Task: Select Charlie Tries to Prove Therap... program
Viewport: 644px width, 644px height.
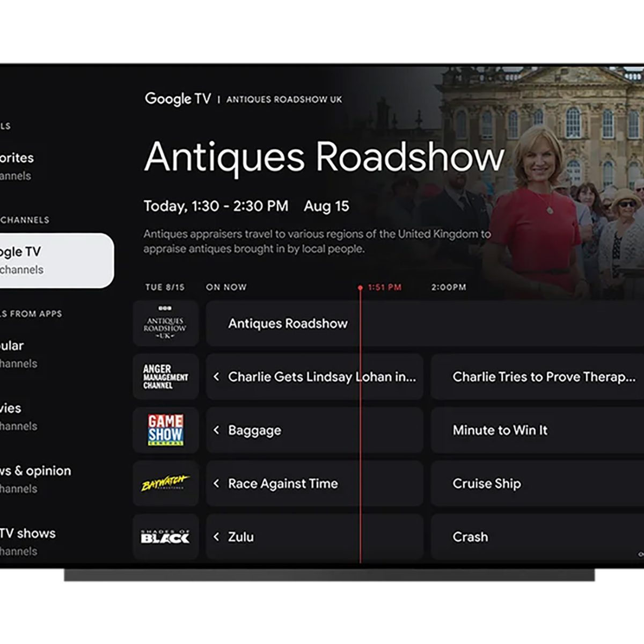Action: 537,377
